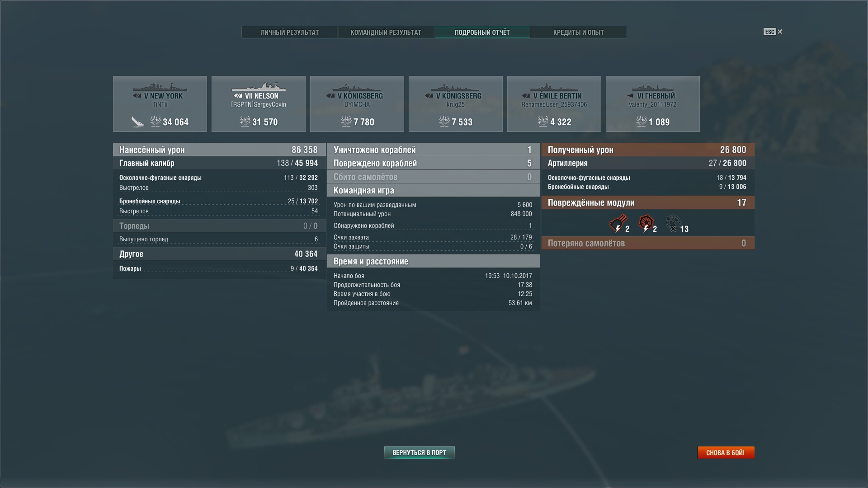Click the Подробный отчёт tab
Screen dimensions: 868x488
tap(482, 32)
